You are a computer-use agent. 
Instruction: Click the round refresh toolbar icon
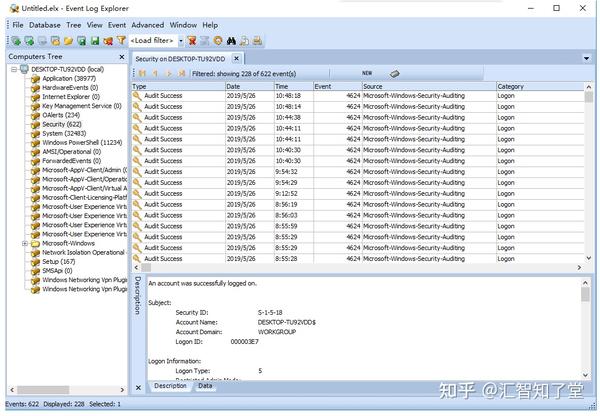click(x=218, y=41)
